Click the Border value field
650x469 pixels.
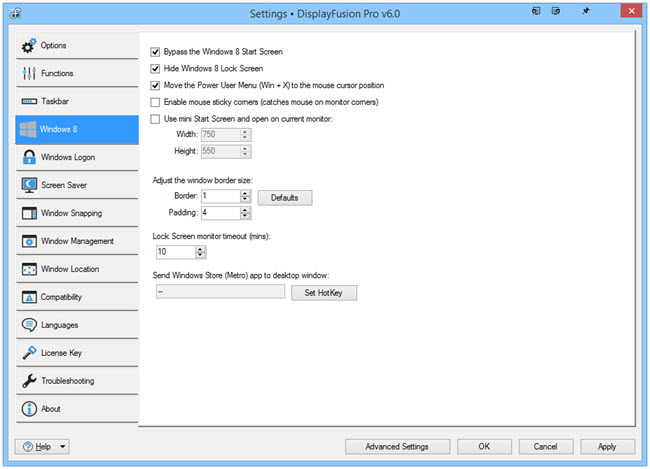tap(221, 196)
